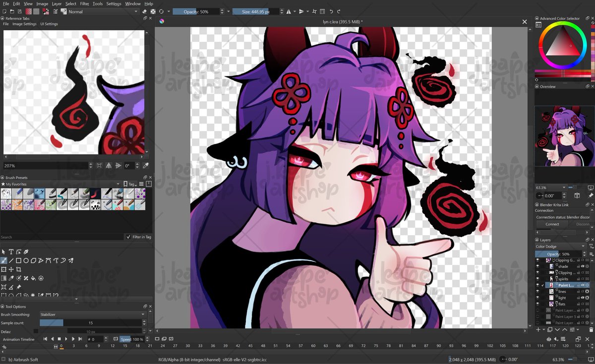595x364 pixels.
Task: Select the Bezier Curve tool
Action: 48,260
